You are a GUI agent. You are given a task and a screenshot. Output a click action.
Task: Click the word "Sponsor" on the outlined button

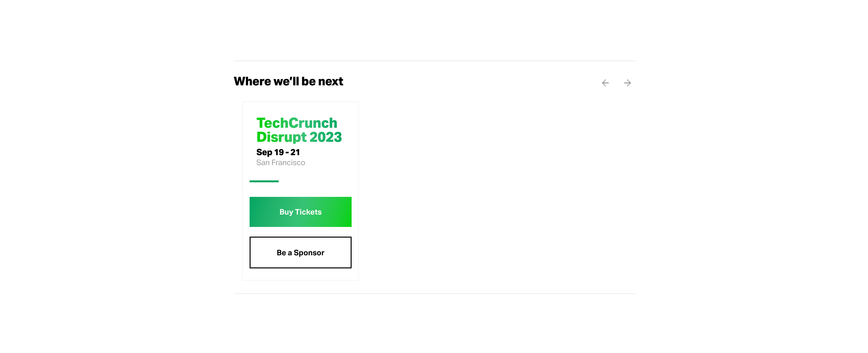point(309,253)
